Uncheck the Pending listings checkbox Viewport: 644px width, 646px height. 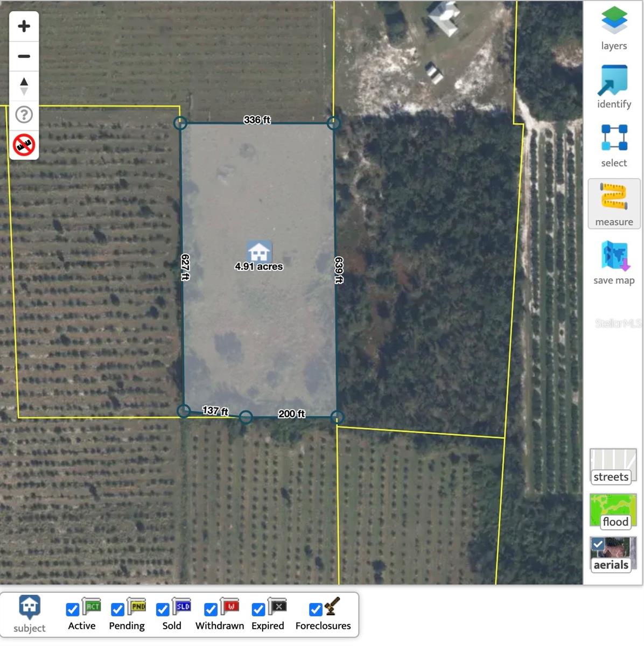click(x=117, y=609)
